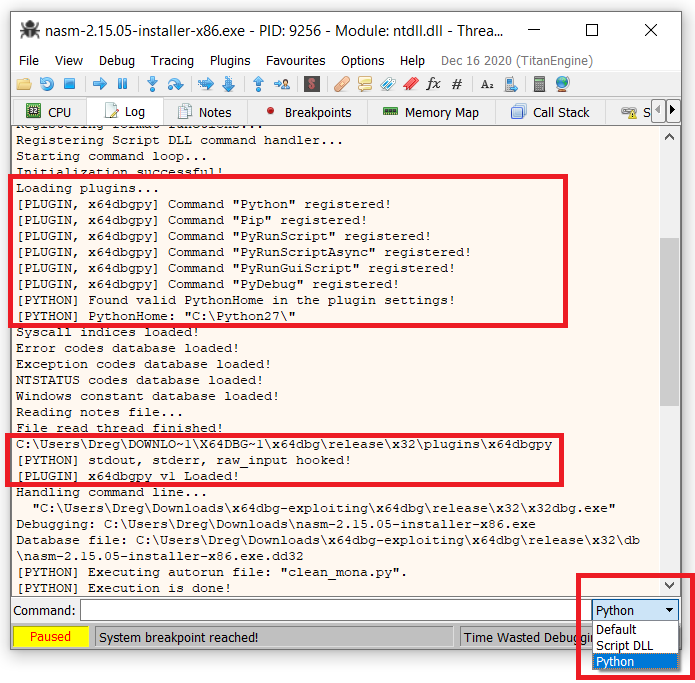The height and width of the screenshot is (683, 695).
Task: Open the Scylla plugin icon
Action: pos(312,84)
